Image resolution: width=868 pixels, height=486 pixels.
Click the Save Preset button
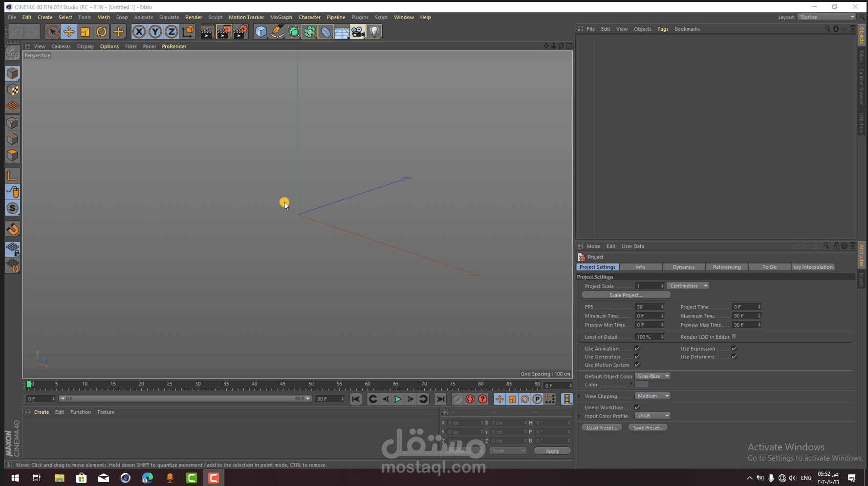click(x=648, y=427)
